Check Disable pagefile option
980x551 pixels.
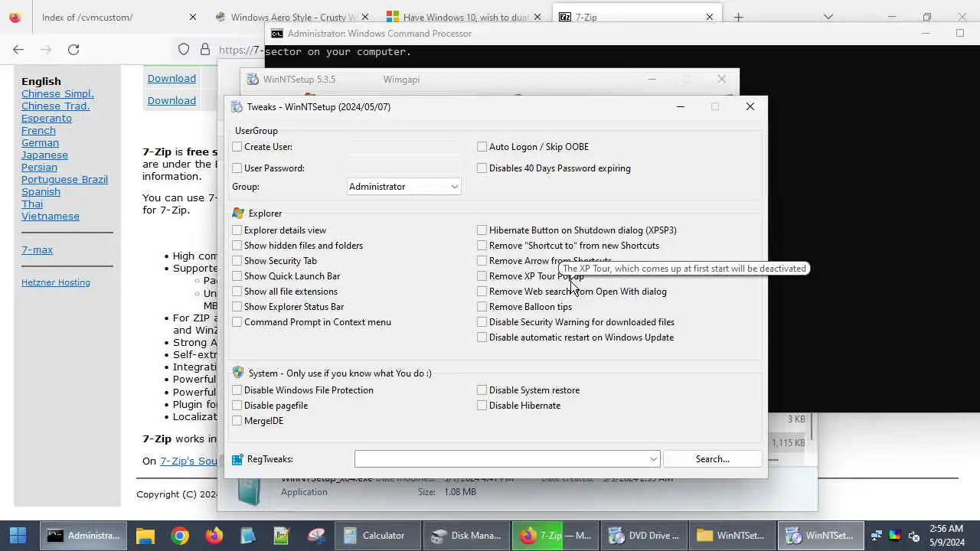click(237, 406)
